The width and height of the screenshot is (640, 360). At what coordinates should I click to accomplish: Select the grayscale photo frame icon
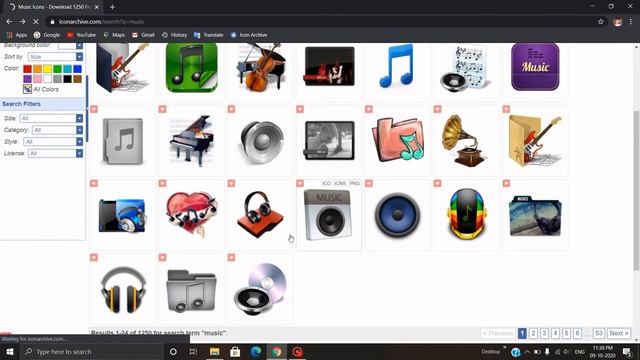[329, 140]
